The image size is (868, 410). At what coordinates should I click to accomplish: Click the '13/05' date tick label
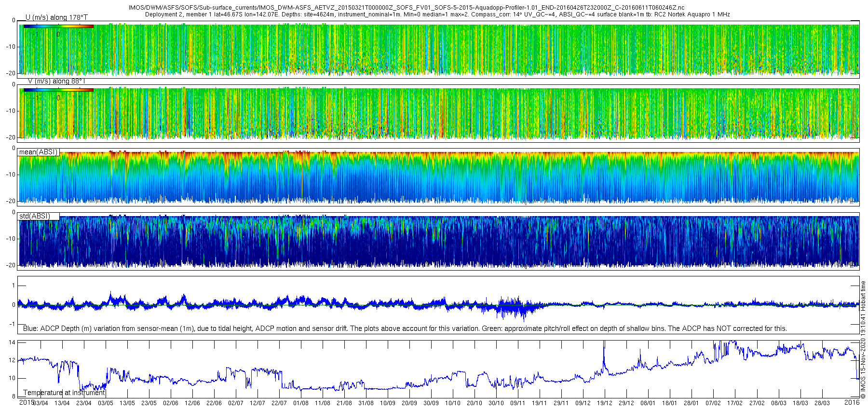click(x=127, y=403)
